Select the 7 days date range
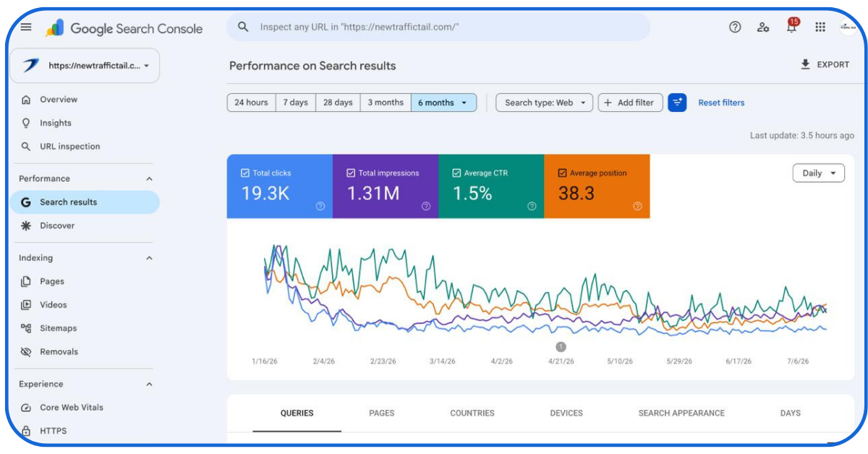 pyautogui.click(x=295, y=103)
